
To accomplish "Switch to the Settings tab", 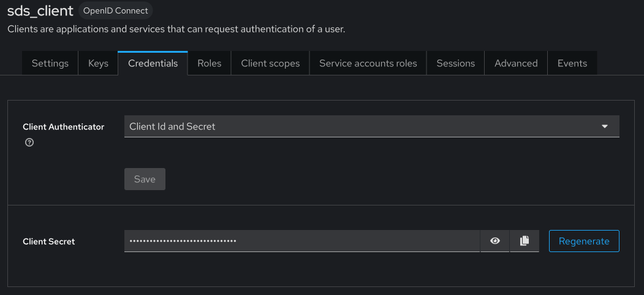I will click(x=50, y=63).
